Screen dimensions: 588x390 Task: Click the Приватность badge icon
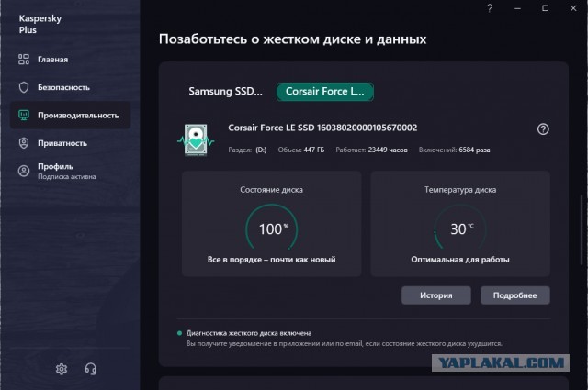click(24, 143)
